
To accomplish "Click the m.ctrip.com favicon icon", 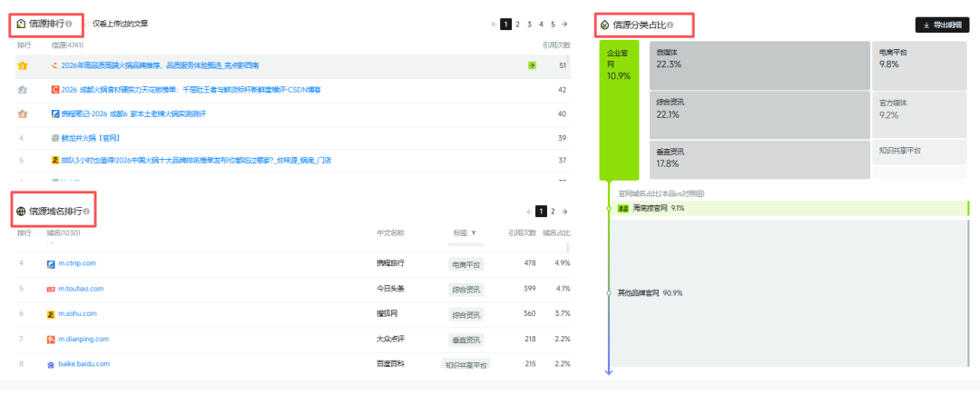I will click(x=51, y=263).
